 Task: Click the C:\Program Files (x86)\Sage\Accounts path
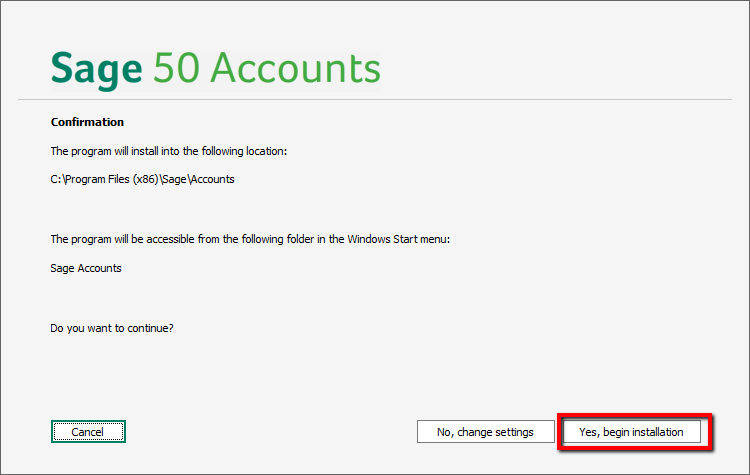click(x=143, y=179)
